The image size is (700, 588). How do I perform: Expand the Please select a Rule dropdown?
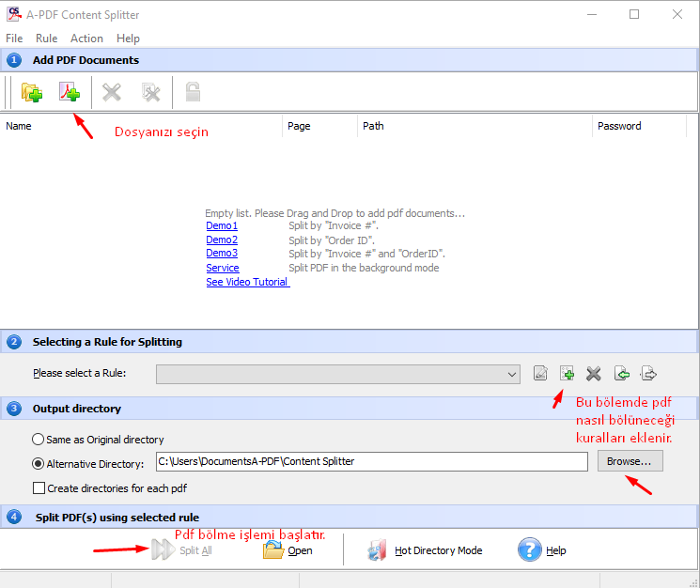[512, 374]
